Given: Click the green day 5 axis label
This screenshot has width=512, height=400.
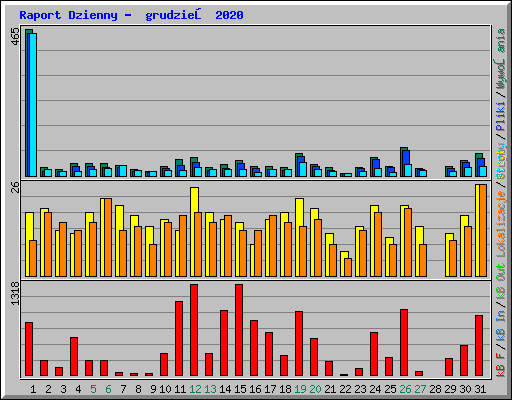Looking at the screenshot, I should (93, 389).
